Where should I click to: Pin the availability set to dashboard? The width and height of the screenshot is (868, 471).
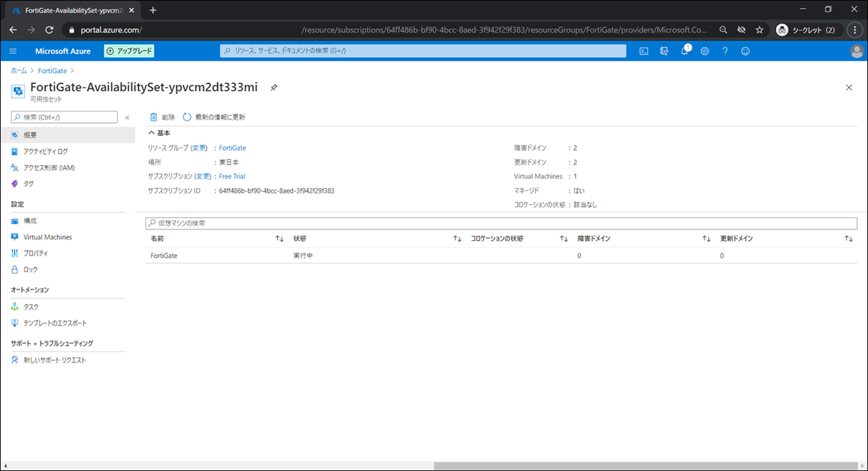[x=273, y=88]
